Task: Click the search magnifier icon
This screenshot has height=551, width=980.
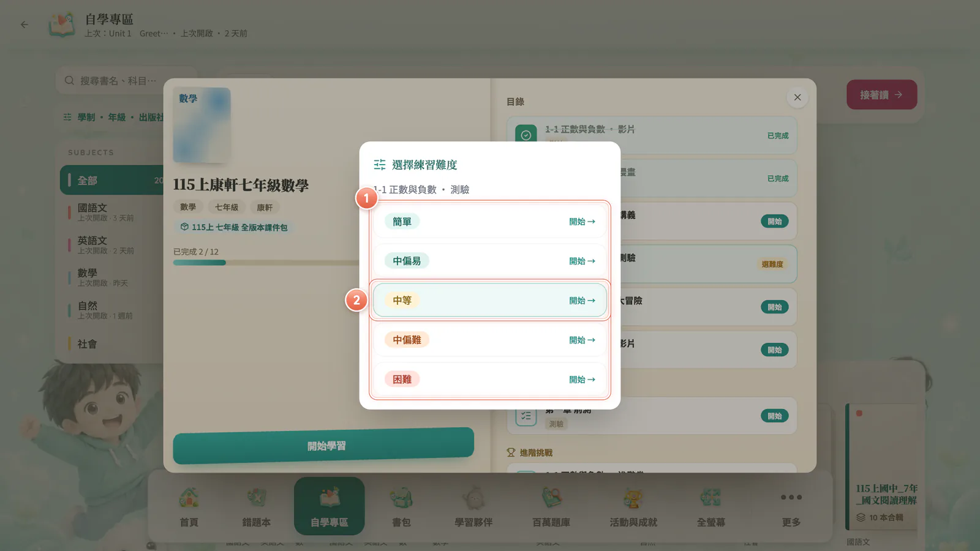Action: 69,80
